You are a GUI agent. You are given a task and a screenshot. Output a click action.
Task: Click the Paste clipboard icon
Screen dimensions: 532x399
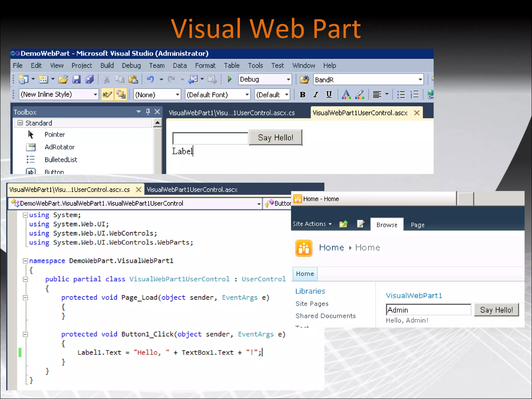(x=133, y=79)
